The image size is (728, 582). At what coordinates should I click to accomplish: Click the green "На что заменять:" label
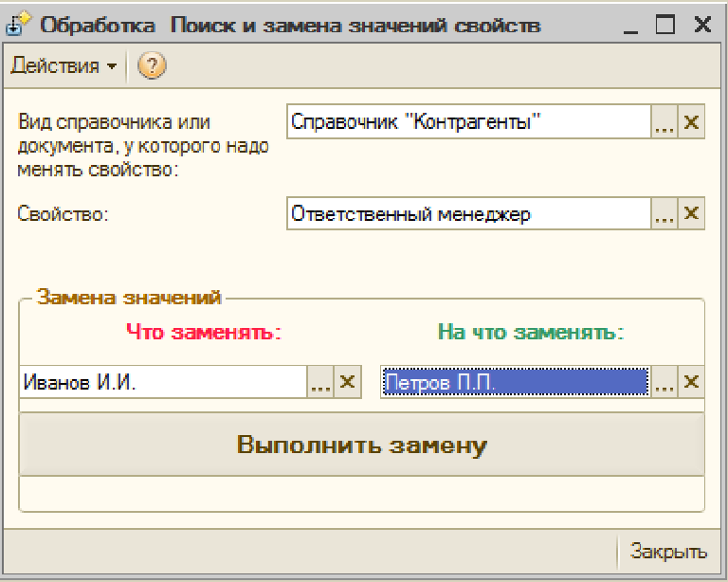pos(531,332)
